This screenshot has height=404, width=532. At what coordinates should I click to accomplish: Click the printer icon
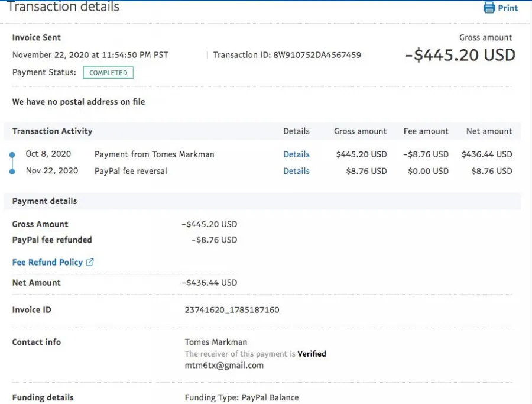click(489, 8)
